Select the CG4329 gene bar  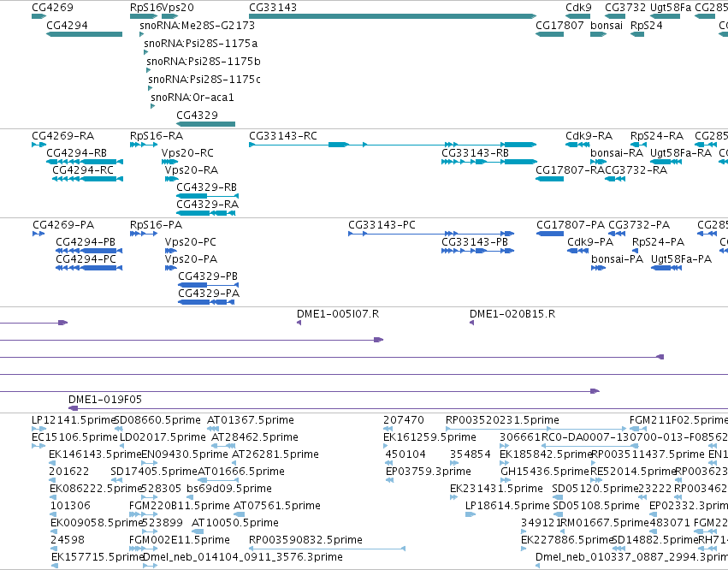[x=205, y=123]
